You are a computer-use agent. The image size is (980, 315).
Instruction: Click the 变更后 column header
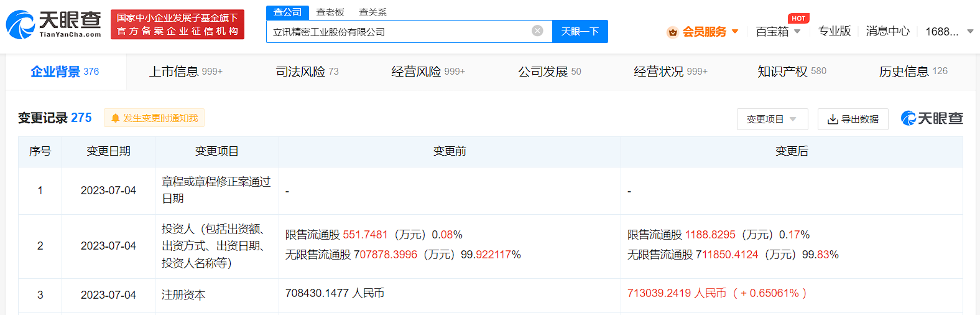pyautogui.click(x=792, y=151)
